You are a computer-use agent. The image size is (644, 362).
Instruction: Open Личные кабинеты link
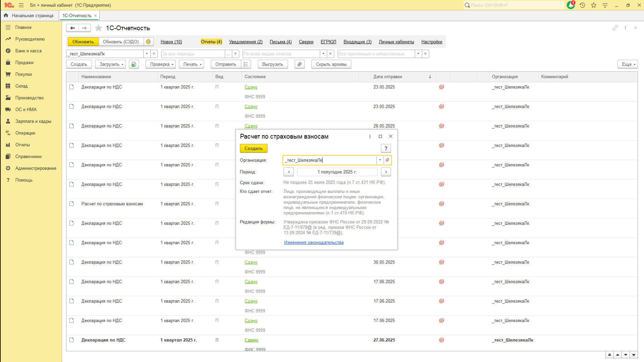(396, 42)
